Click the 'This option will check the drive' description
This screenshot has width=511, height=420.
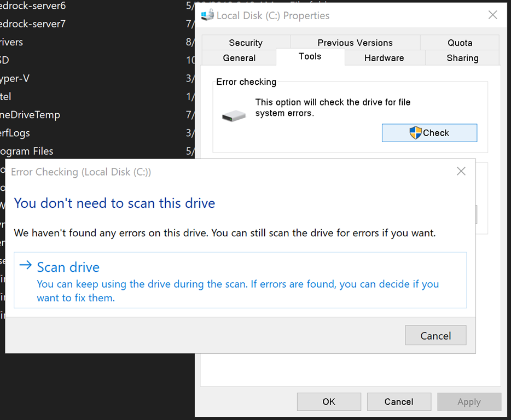(333, 108)
